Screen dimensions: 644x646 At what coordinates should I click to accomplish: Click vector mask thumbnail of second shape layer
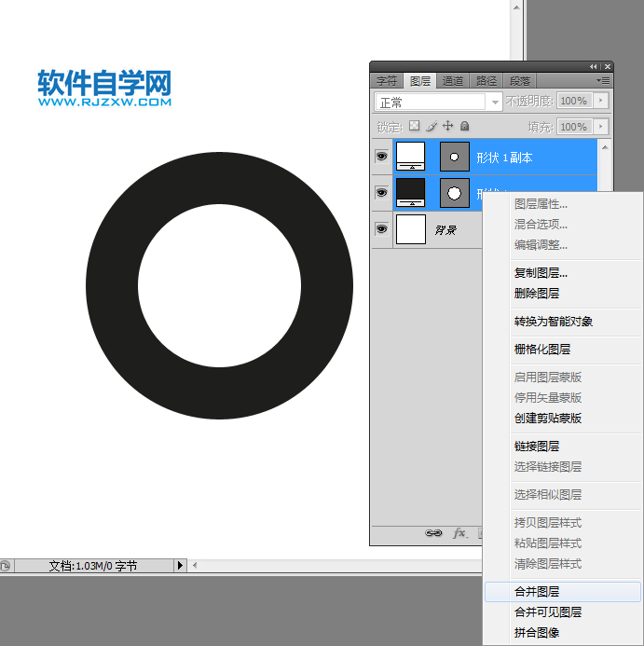(x=455, y=193)
